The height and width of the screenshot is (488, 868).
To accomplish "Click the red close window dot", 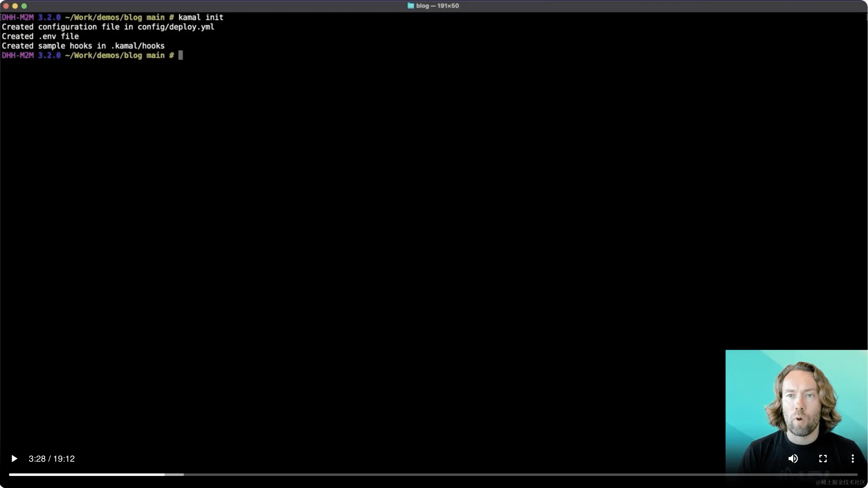I will [x=6, y=6].
